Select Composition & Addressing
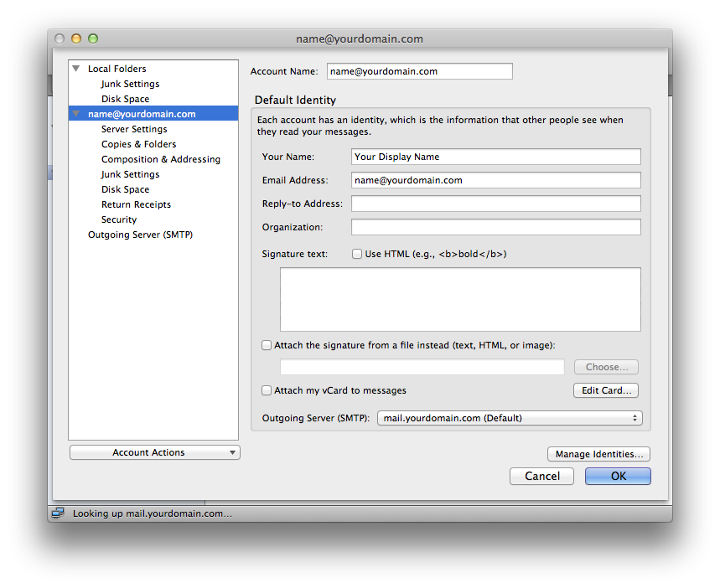This screenshot has height=588, width=720. coord(160,158)
